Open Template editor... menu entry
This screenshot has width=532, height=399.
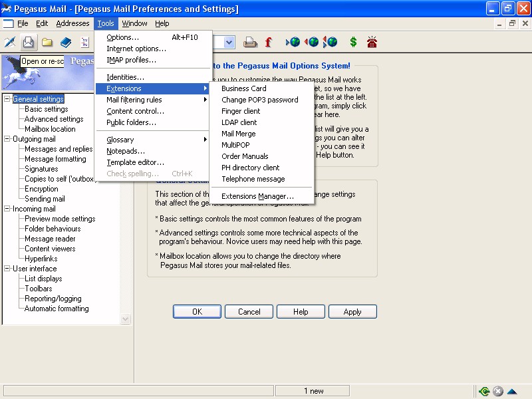click(154, 162)
